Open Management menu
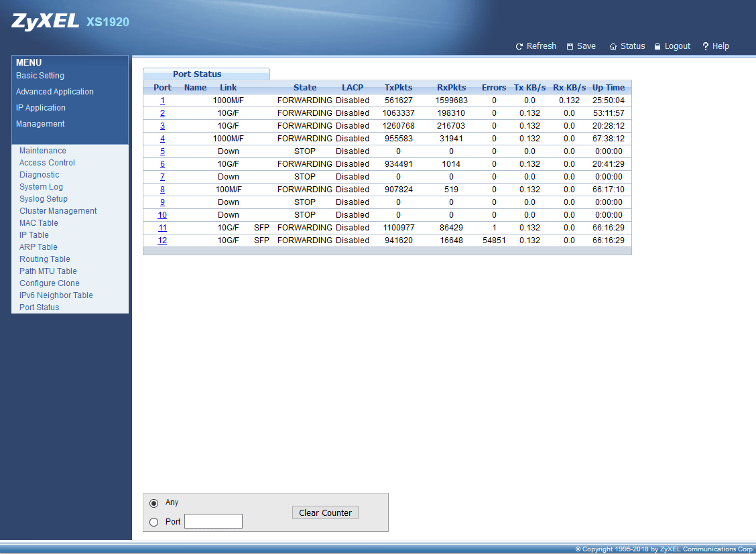The width and height of the screenshot is (756, 554). coord(40,124)
